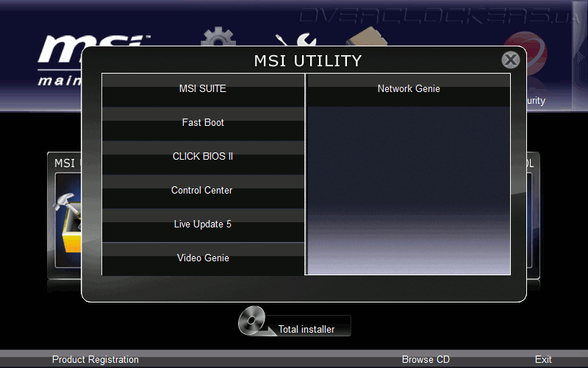Viewport: 588px width, 368px height.
Task: Install Video Genie utility
Action: 203,259
